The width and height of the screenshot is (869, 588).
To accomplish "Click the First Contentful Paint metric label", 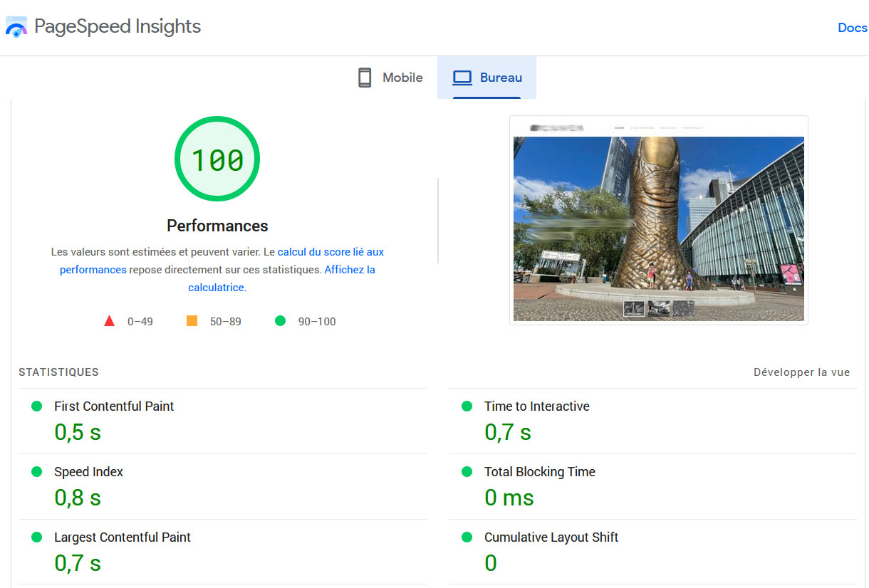I will click(x=114, y=406).
